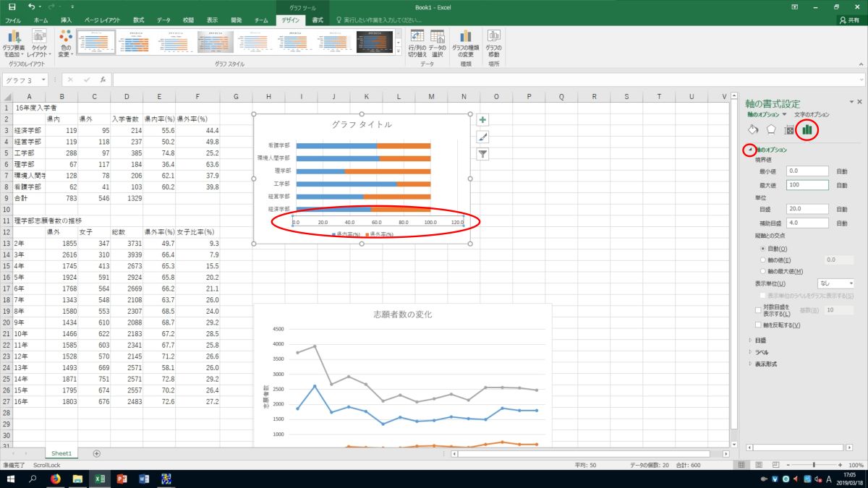The image size is (868, 488).
Task: Select the dark-background chart style thumbnail
Action: (374, 43)
